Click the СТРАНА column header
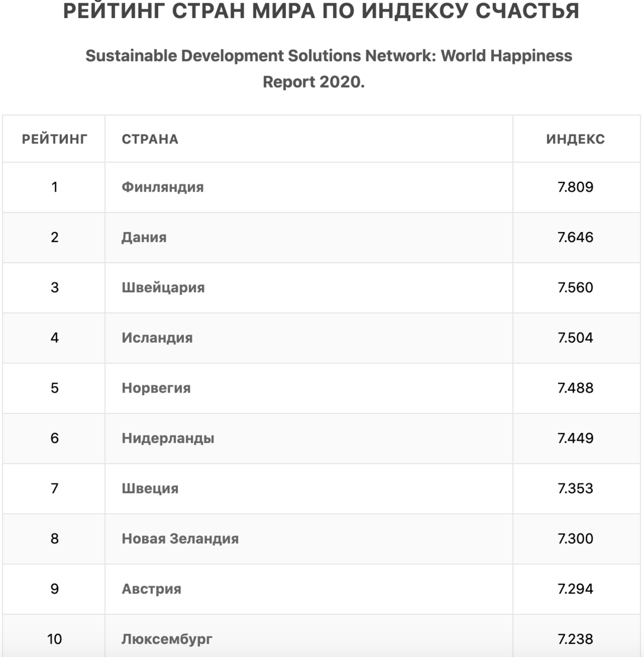The height and width of the screenshot is (657, 644). (x=150, y=139)
